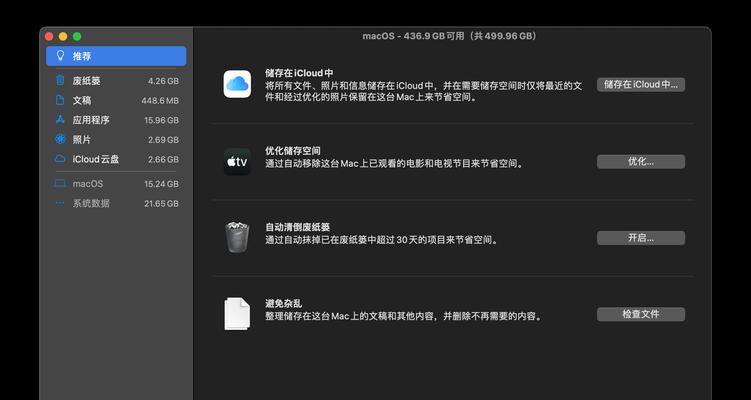Click the description about 整理储存在这台 Mac
Viewport: 751px width, 400px height.
click(x=405, y=316)
